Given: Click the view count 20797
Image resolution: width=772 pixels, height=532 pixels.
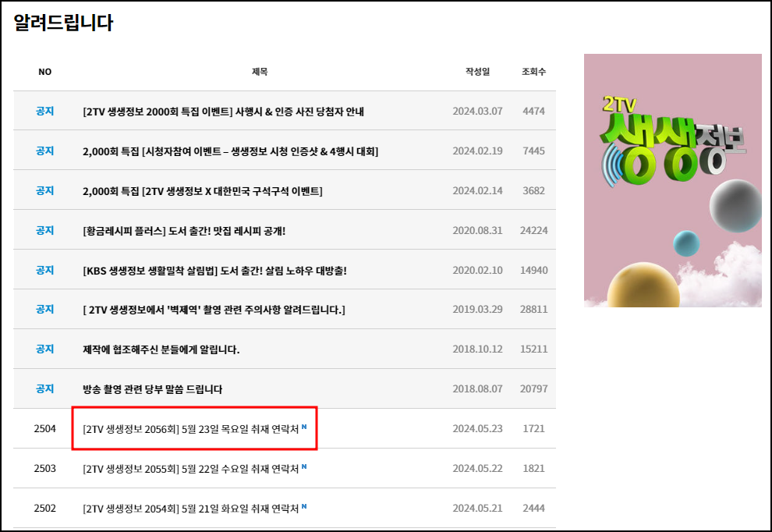Looking at the screenshot, I should tap(533, 389).
